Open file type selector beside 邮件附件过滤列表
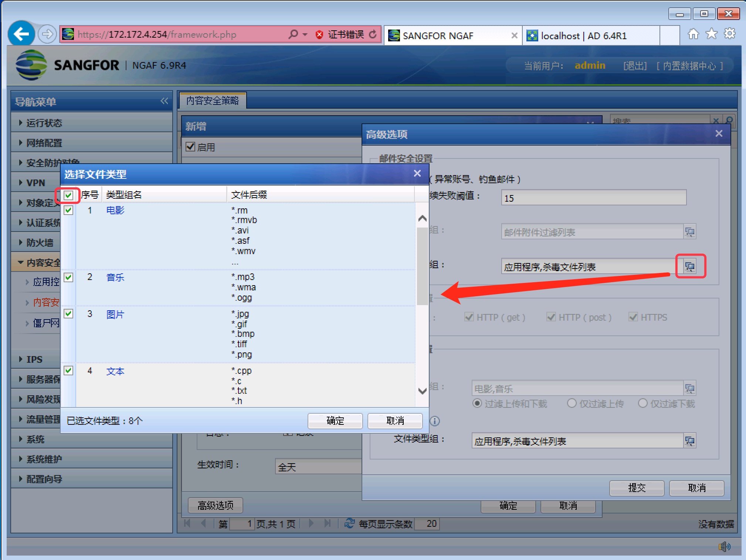 [689, 232]
